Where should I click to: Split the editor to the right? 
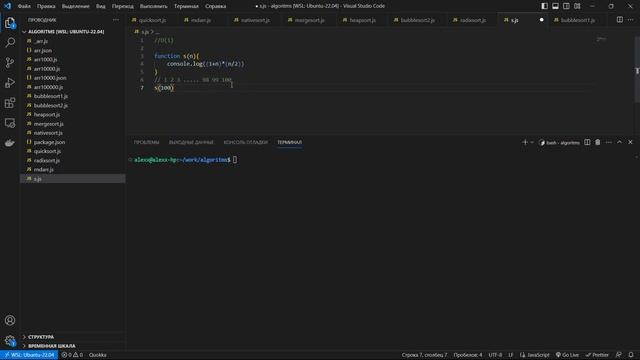tap(620, 20)
